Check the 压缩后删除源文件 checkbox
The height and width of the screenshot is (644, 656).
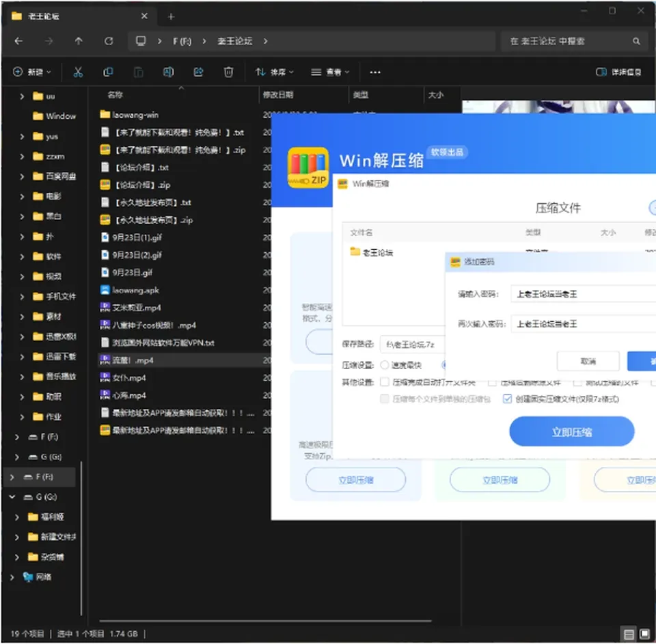click(x=493, y=382)
